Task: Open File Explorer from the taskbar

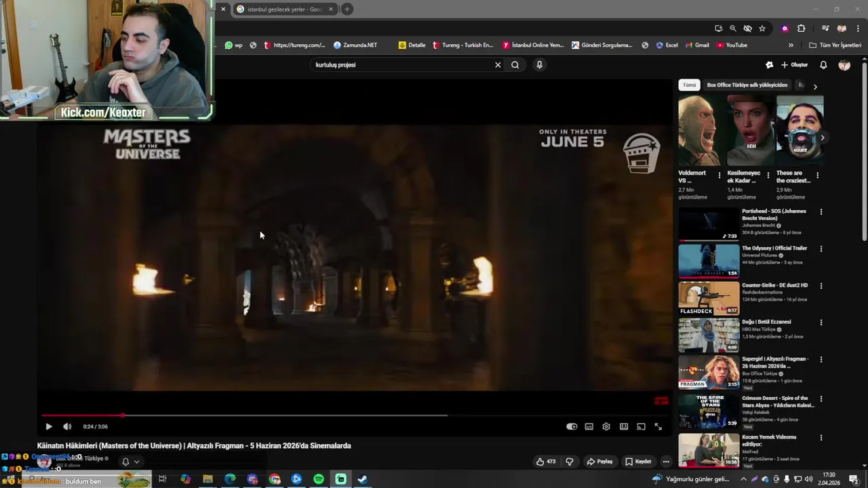Action: [x=208, y=479]
